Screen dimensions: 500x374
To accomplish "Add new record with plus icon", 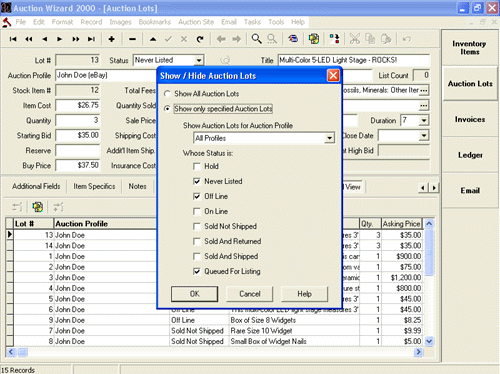I will pyautogui.click(x=112, y=39).
